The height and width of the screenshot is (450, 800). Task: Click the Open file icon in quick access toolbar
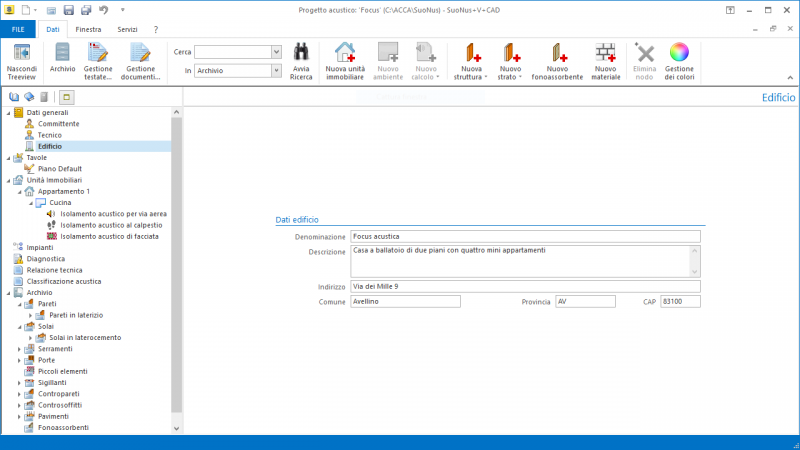point(51,10)
